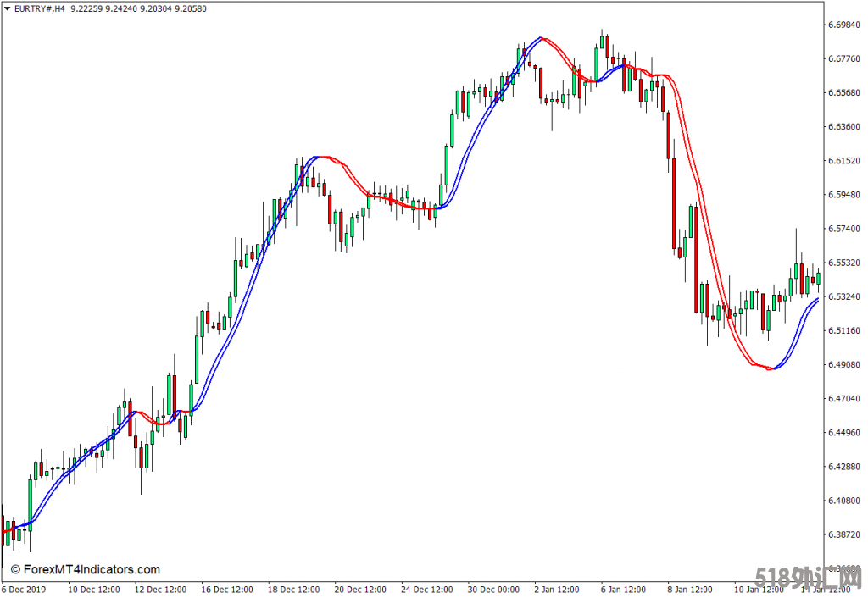This screenshot has height=598, width=868.
Task: Click the 12 Dec 12:00 time label
Action: [x=160, y=590]
